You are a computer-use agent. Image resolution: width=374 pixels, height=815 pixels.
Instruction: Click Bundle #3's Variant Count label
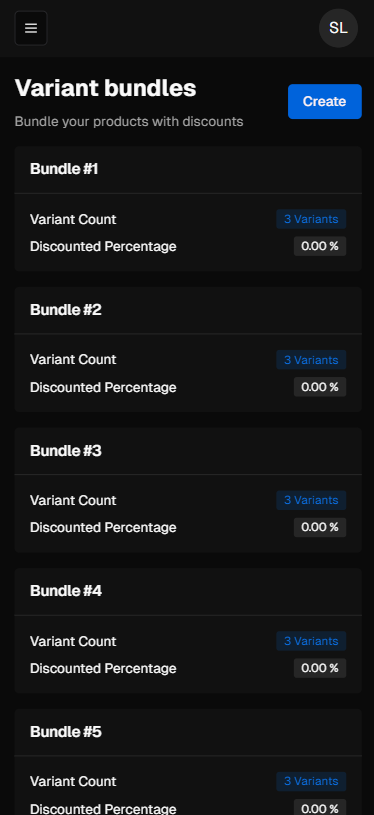(73, 500)
